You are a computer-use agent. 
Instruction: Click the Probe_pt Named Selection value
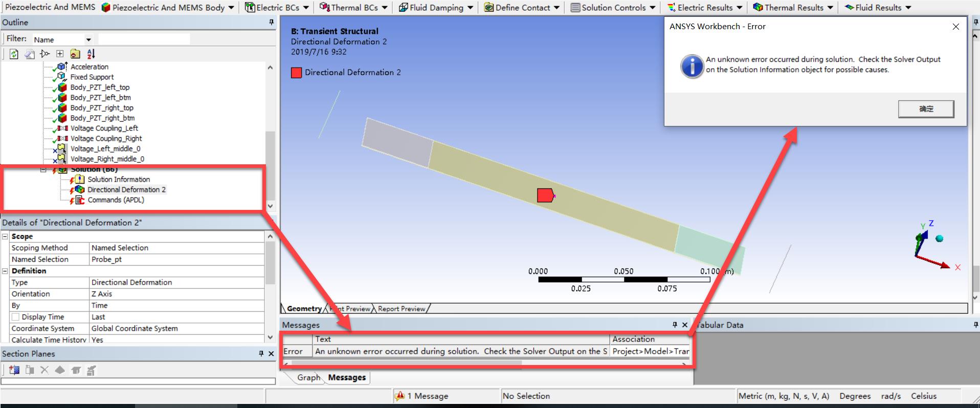point(177,259)
